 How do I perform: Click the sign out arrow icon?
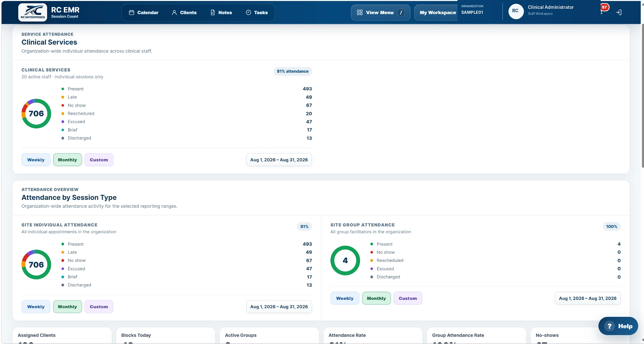[619, 13]
